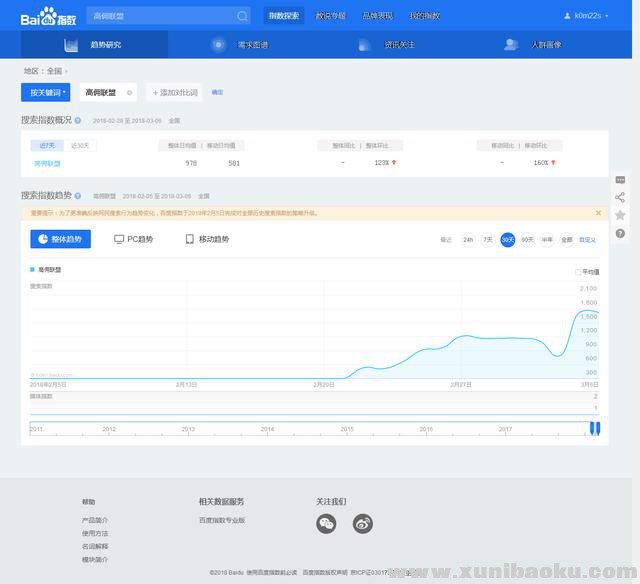The height and width of the screenshot is (584, 640).
Task: Remove the 高佣联盟 keyword tag
Action: click(x=129, y=92)
